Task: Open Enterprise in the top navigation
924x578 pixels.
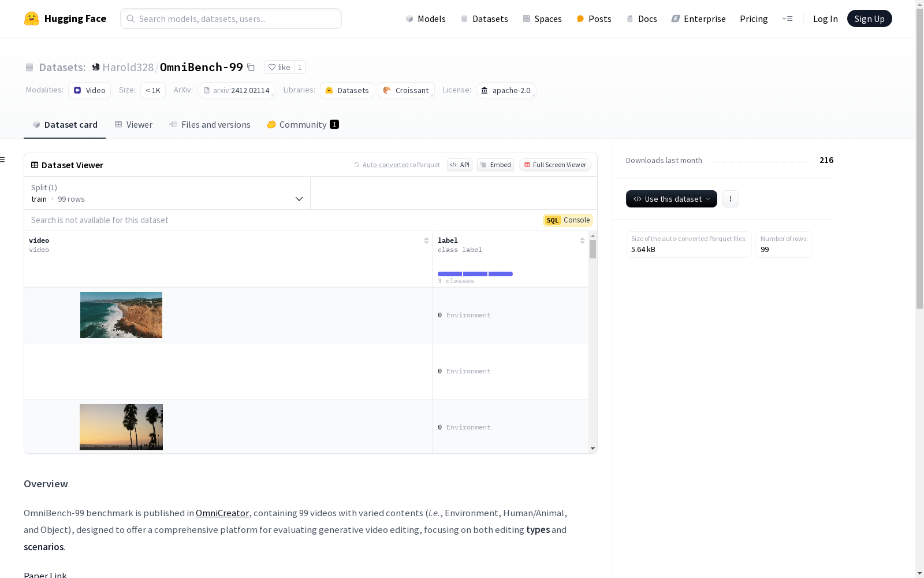Action: [698, 18]
